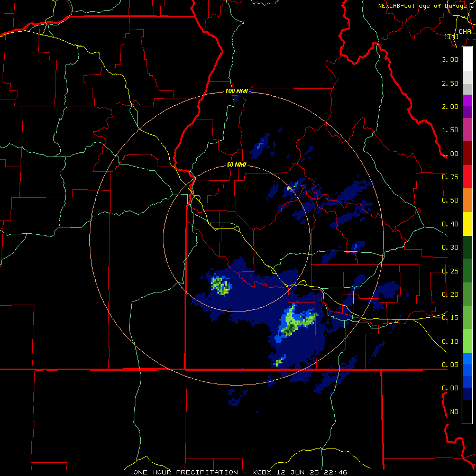This screenshot has height=476, width=476.
Task: Click the yellow core of the southwest storm cell
Action: [226, 290]
